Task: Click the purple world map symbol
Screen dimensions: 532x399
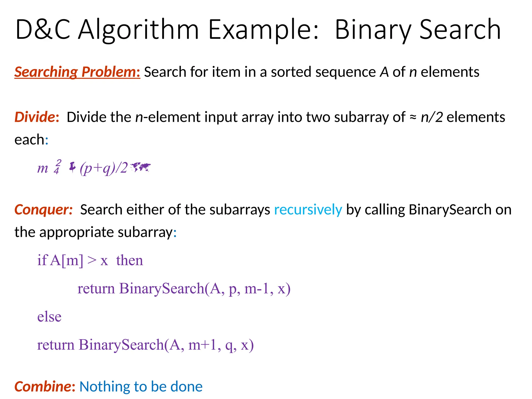Action: 140,167
